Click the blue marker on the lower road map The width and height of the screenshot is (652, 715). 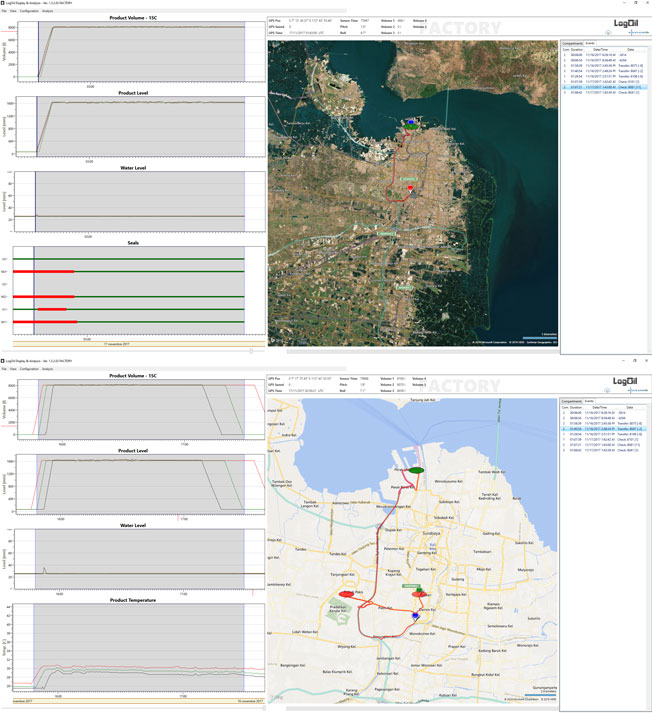pos(415,616)
